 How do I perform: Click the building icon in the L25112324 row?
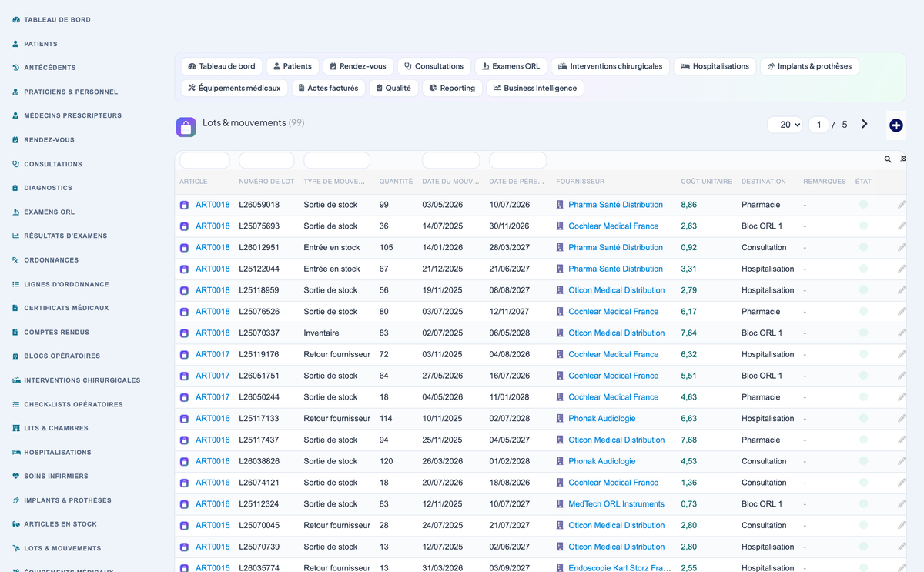click(x=560, y=504)
